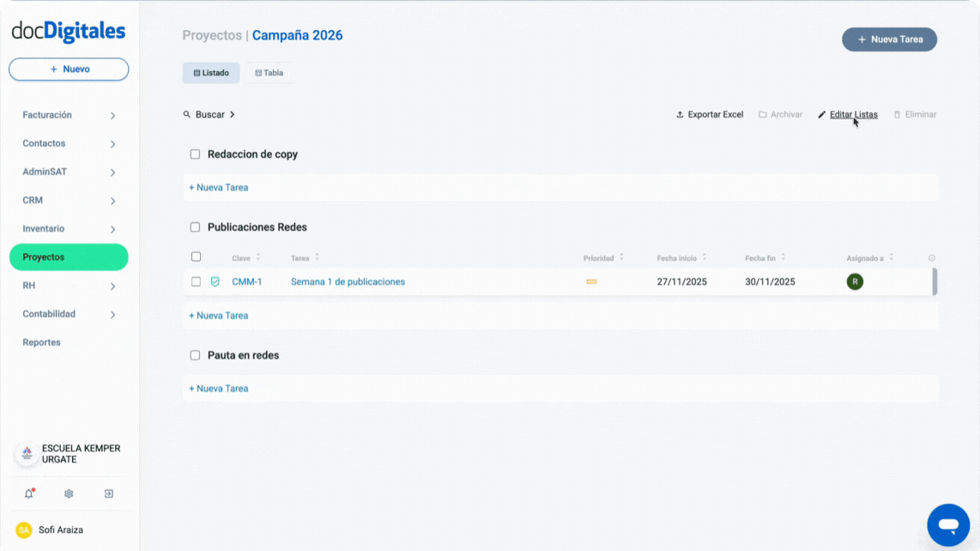
Task: Click the CMM-1 task status icon
Action: pos(215,281)
